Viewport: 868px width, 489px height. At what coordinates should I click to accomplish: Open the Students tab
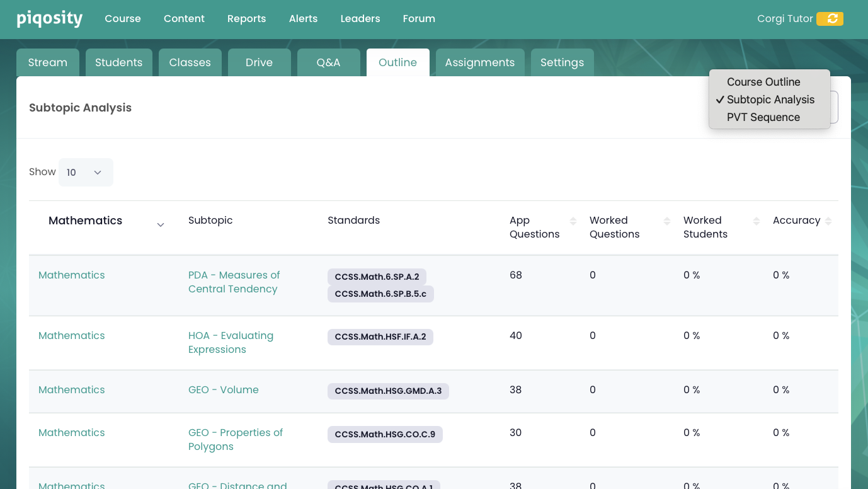pyautogui.click(x=118, y=62)
